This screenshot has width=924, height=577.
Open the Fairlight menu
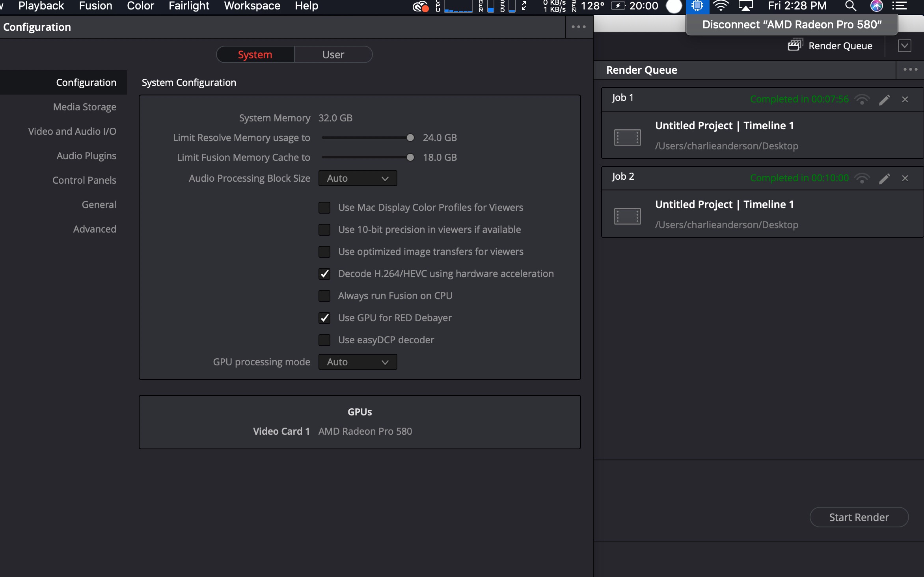[189, 6]
